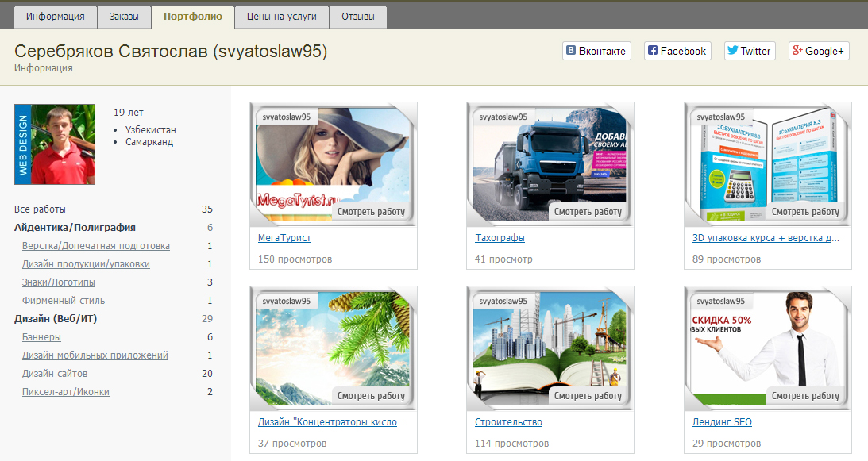Click the Twitter share button
This screenshot has width=868, height=461.
[x=748, y=51]
